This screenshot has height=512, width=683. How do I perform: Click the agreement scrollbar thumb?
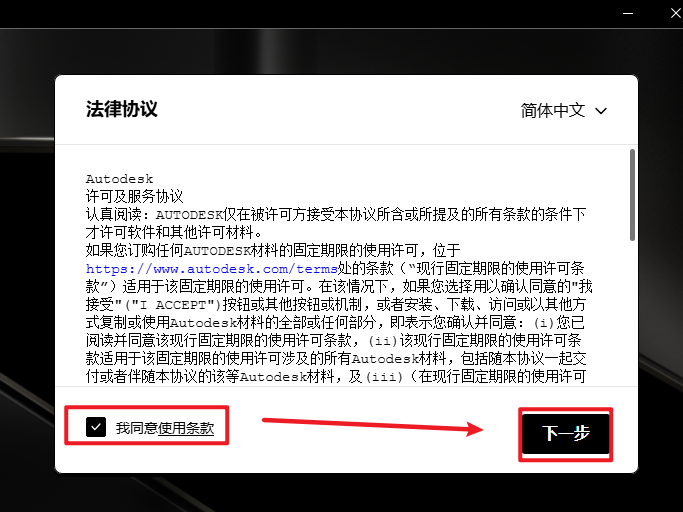coord(632,195)
